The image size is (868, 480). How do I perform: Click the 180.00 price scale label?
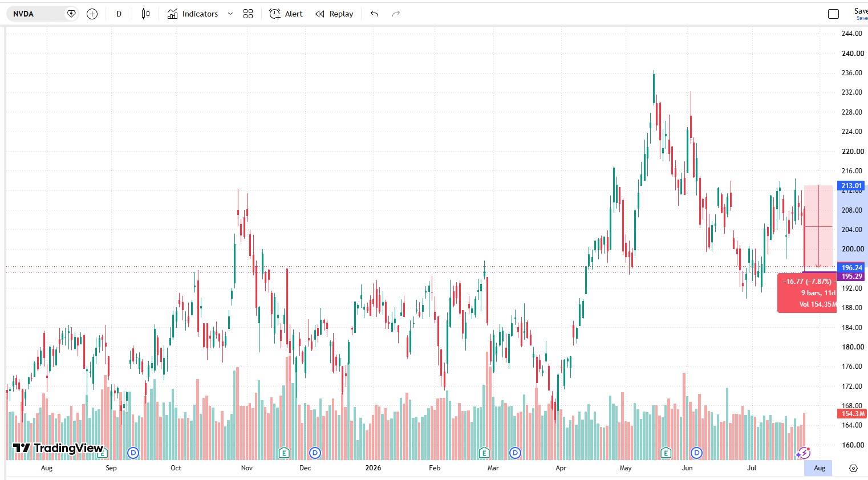(852, 347)
